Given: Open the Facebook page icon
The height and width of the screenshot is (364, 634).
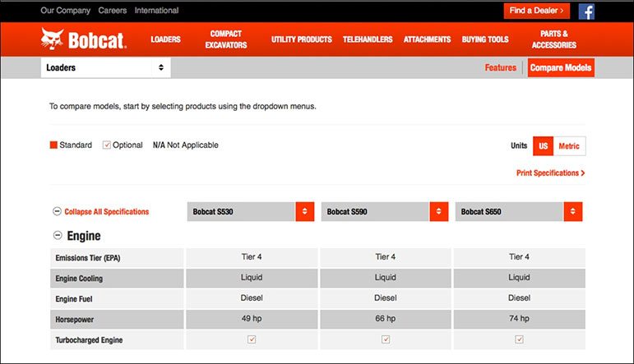Looking at the screenshot, I should (x=586, y=12).
